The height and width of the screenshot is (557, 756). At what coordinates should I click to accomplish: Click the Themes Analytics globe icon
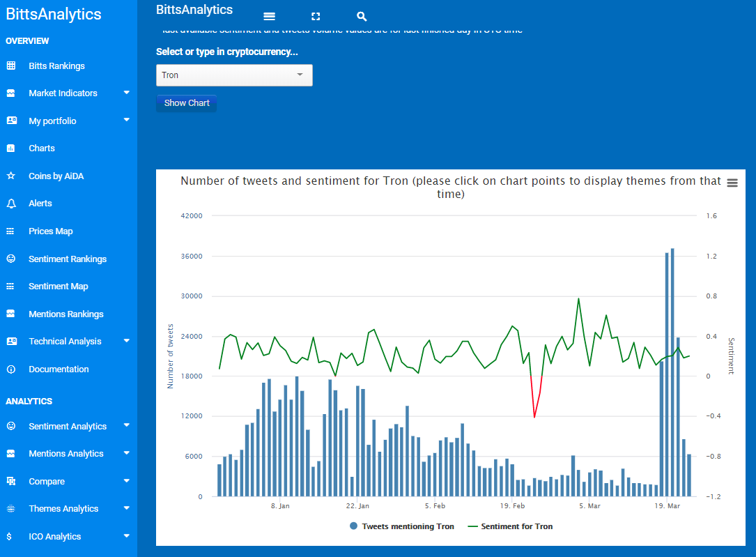11,508
